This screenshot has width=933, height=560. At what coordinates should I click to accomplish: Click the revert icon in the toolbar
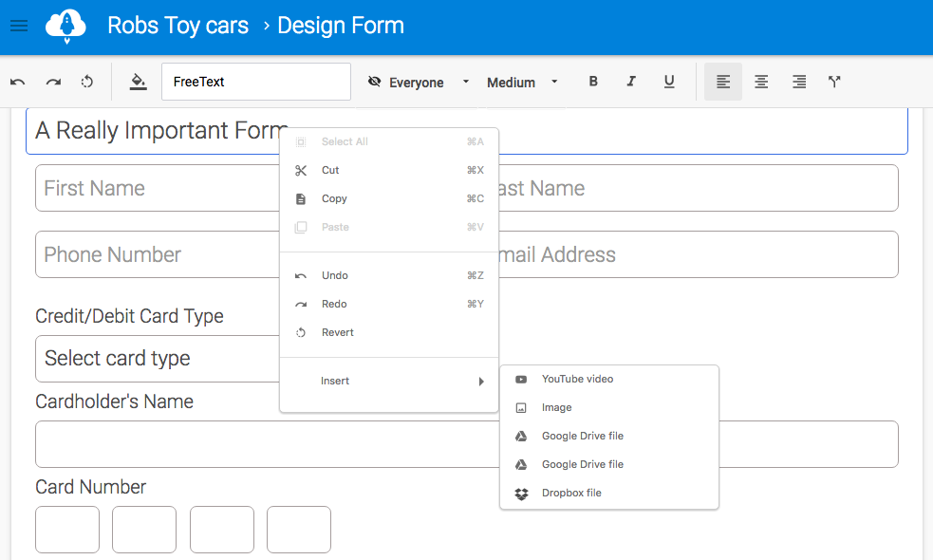coord(87,83)
